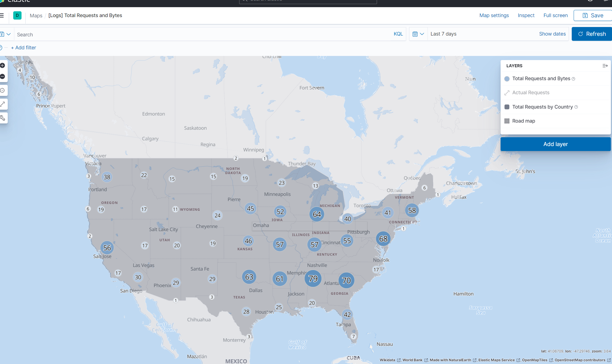This screenshot has width=612, height=364.
Task: Click the filter options icon
Action: (1, 48)
